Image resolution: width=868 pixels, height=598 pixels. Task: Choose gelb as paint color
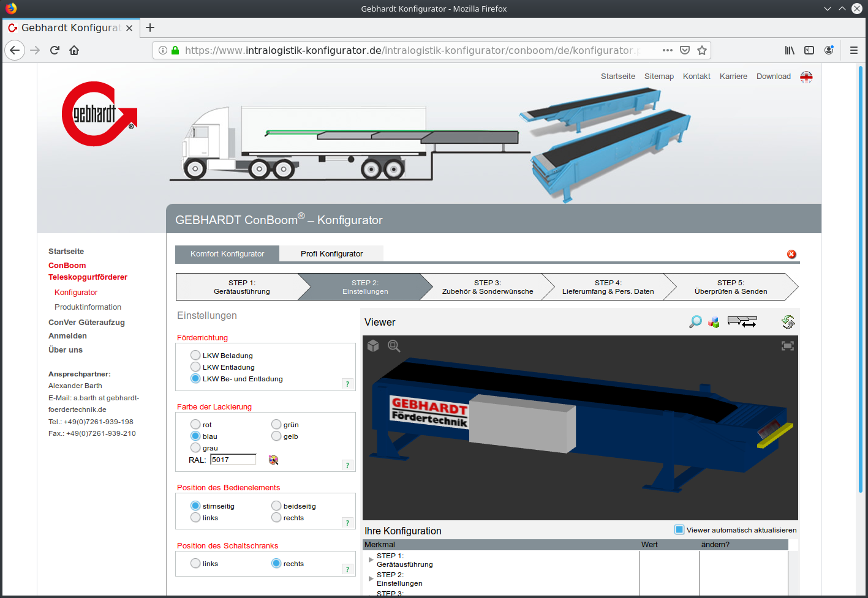(276, 436)
